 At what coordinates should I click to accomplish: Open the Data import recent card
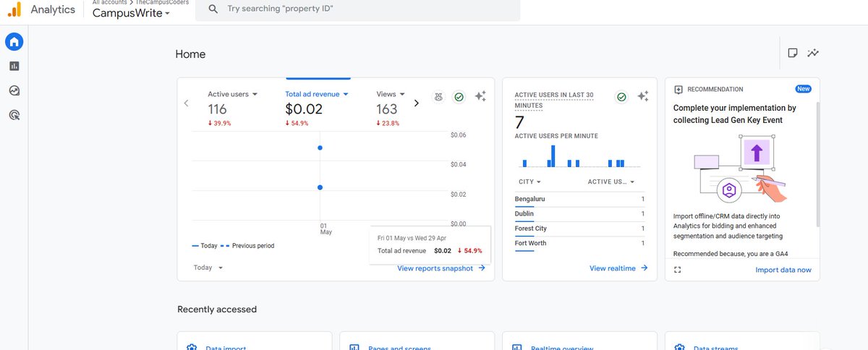255,341
